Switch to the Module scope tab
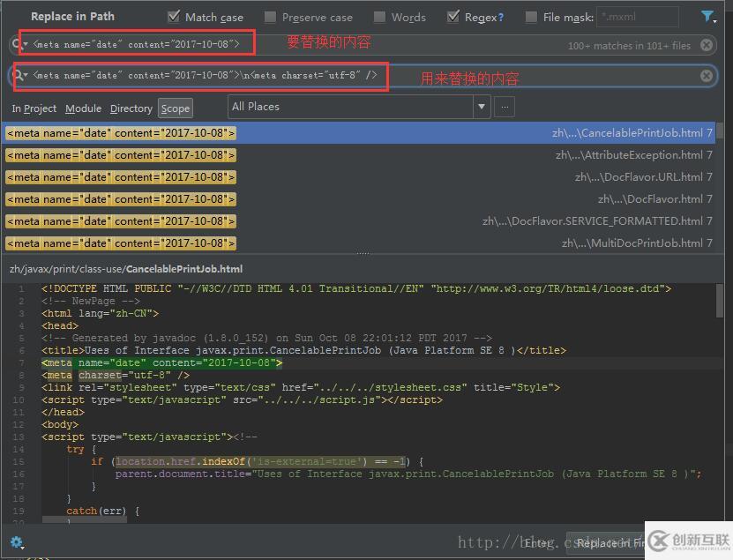The image size is (733, 560). click(x=83, y=108)
